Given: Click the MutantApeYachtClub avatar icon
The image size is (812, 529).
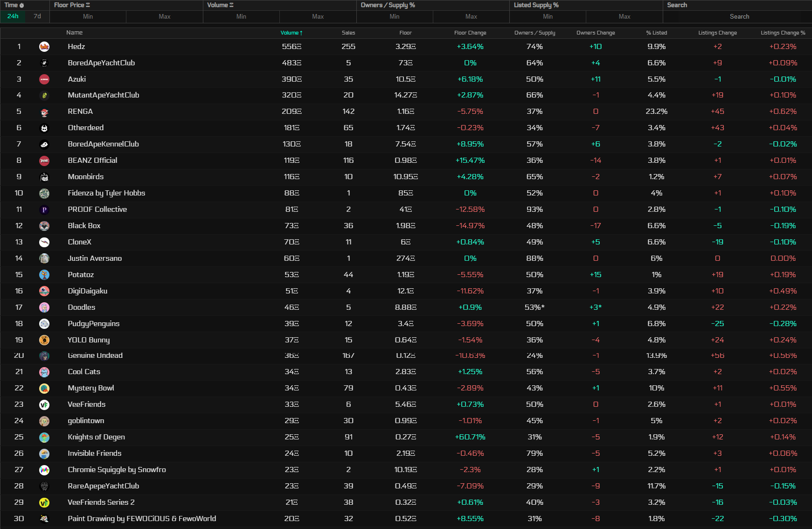Looking at the screenshot, I should click(x=44, y=95).
